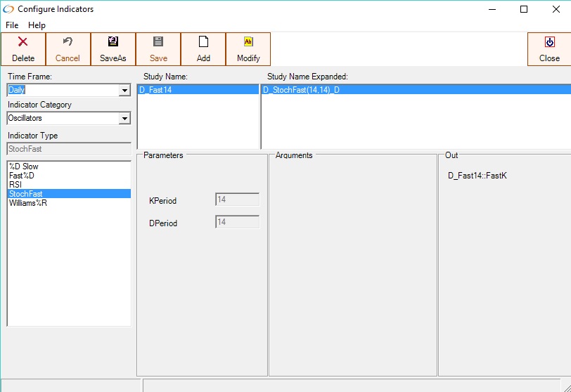Image resolution: width=571 pixels, height=392 pixels.
Task: Expand the Indicator Category dropdown arrow
Action: click(x=124, y=119)
